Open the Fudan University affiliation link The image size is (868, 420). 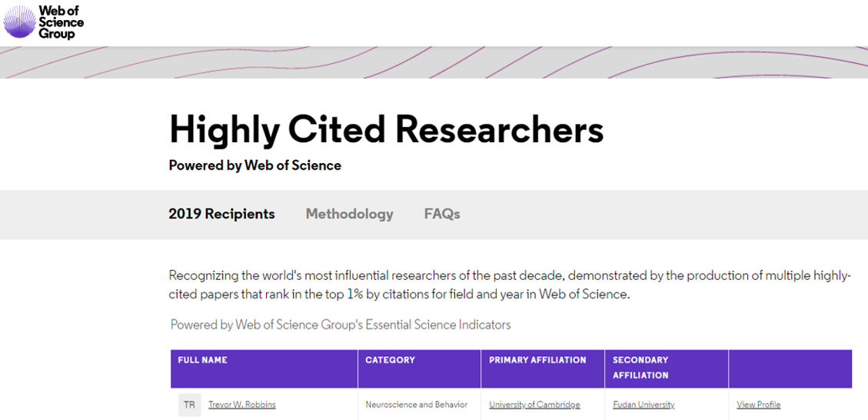click(644, 405)
